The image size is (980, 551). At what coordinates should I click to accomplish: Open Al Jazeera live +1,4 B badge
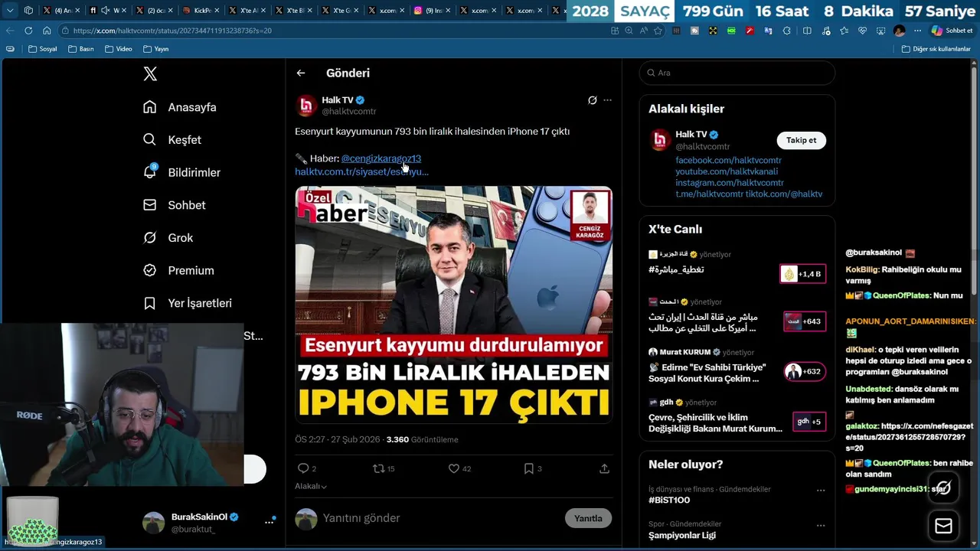(x=802, y=274)
